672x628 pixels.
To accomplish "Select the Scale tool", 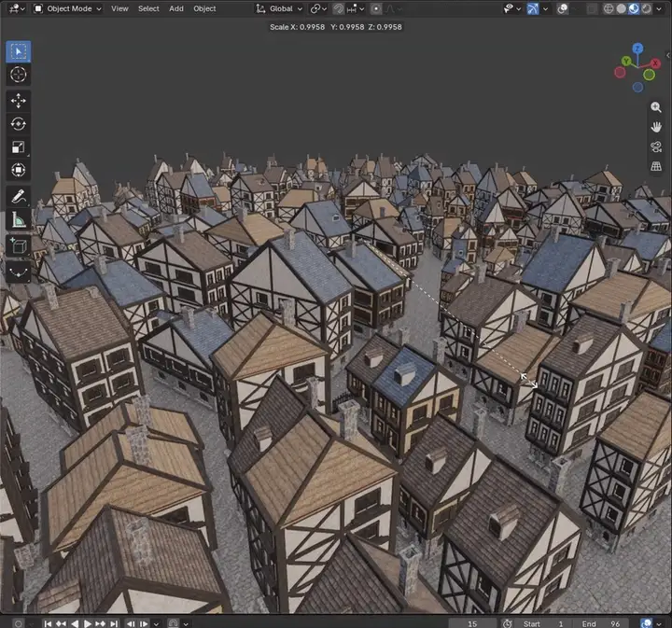I will [18, 147].
